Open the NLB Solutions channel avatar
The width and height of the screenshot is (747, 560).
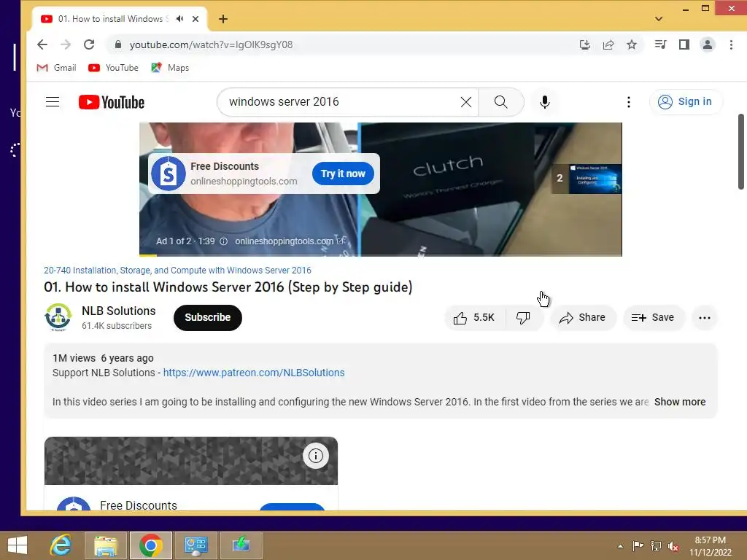pyautogui.click(x=58, y=317)
